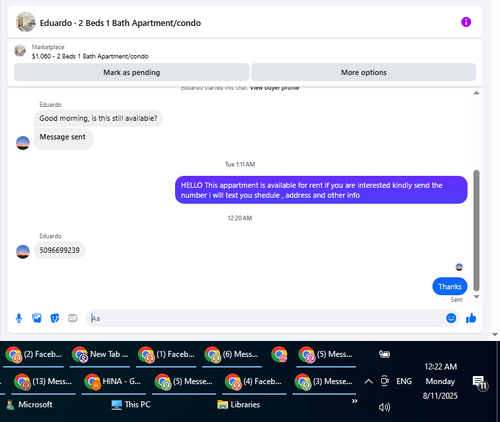Screen dimensions: 500x422
Task: Expand taskbar toolbar overflow chevrons
Action: click(x=354, y=401)
